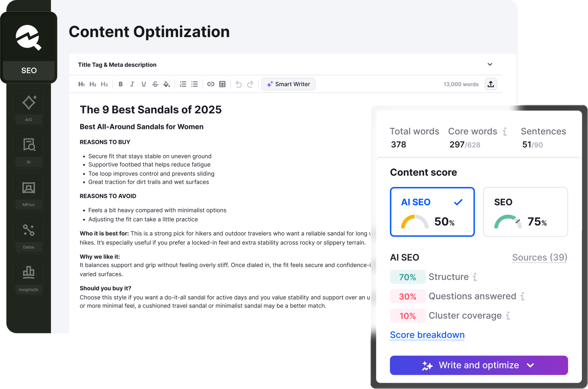
Task: Open the SEO app panel
Action: click(x=29, y=70)
